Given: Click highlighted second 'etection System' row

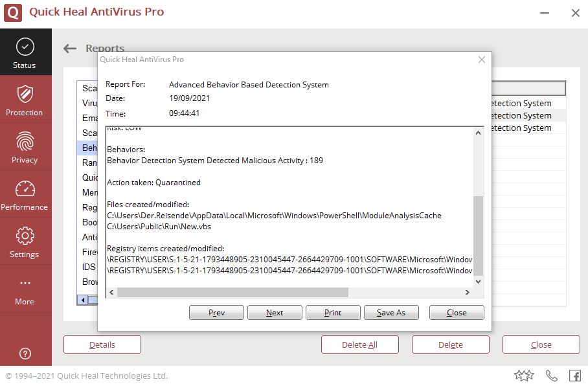Looking at the screenshot, I should [x=528, y=115].
